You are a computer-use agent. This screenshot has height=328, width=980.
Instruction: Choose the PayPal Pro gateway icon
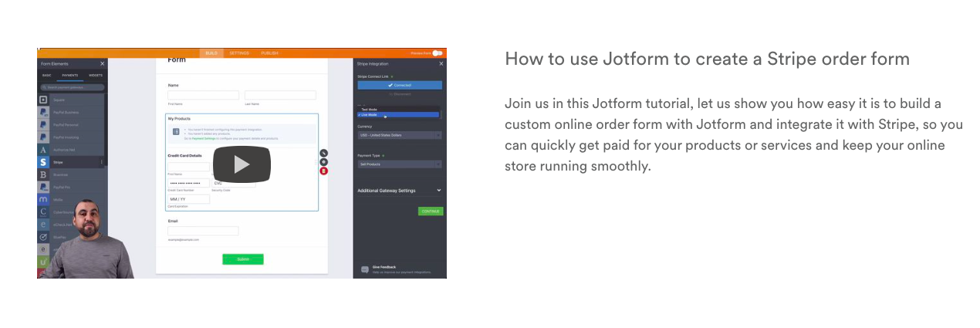coord(43,187)
